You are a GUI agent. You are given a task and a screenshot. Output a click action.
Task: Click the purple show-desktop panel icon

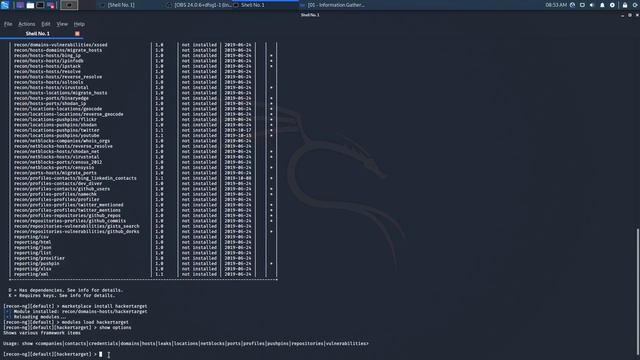(20, 5)
